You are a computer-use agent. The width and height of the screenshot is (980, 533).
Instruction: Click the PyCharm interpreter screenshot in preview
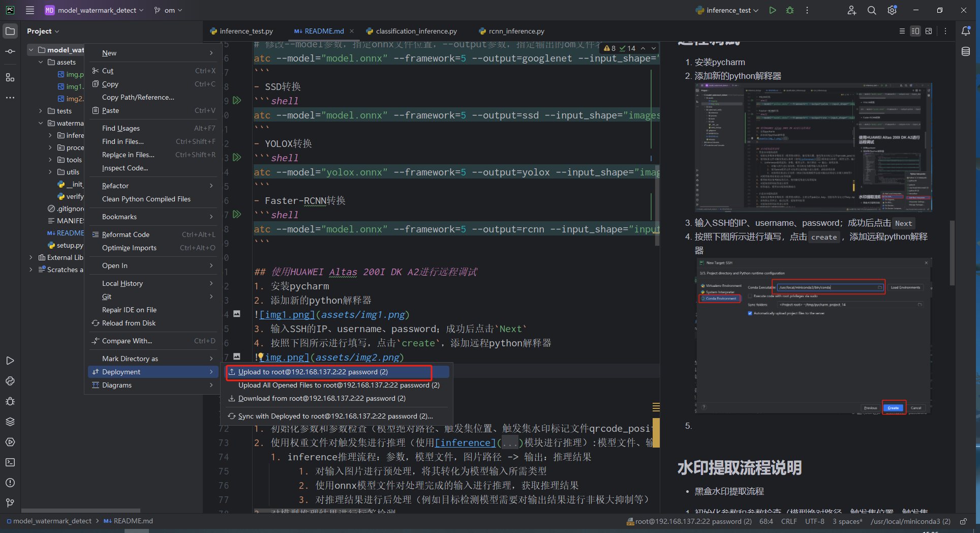[813, 147]
